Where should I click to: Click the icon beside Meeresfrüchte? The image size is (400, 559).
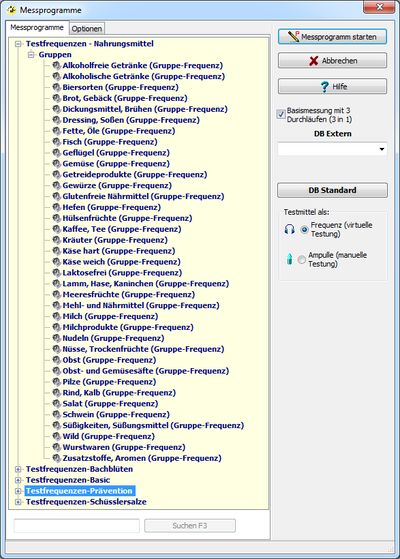tap(56, 295)
